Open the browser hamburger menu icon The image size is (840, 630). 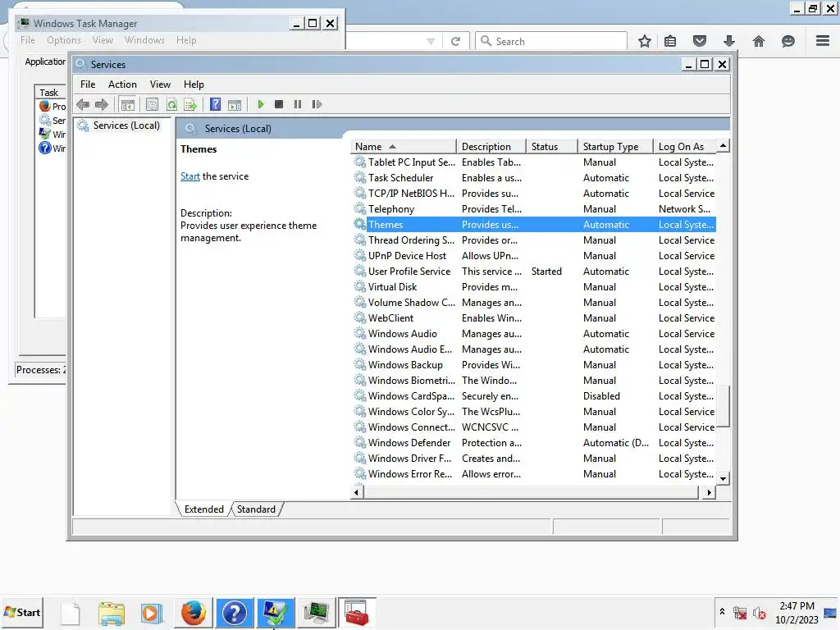tap(823, 41)
